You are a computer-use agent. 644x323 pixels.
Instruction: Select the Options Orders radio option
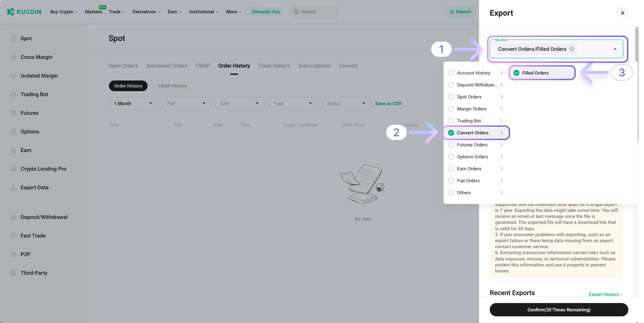[451, 157]
